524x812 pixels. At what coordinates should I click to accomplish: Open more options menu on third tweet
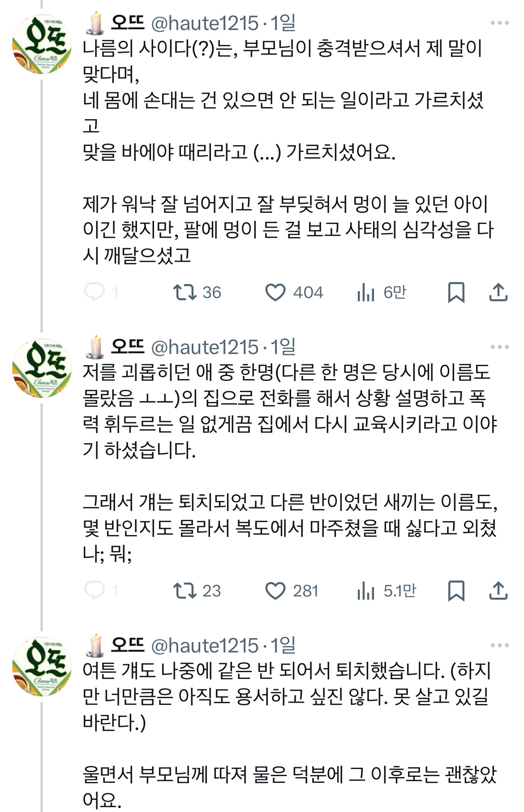[499, 645]
